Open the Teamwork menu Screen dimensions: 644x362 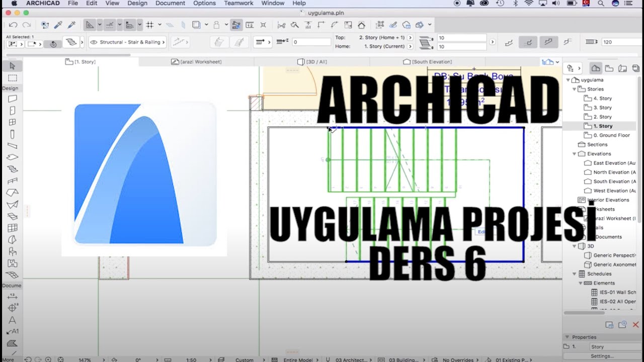click(x=238, y=4)
